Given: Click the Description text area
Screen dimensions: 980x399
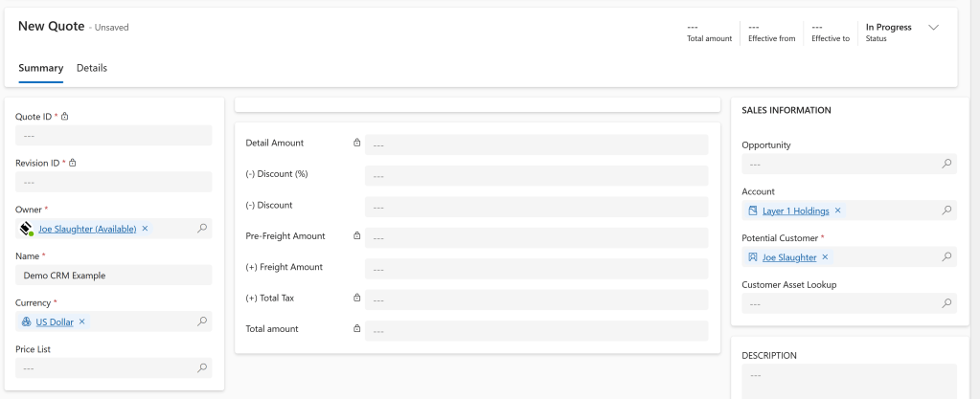Looking at the screenshot, I should coord(849,382).
